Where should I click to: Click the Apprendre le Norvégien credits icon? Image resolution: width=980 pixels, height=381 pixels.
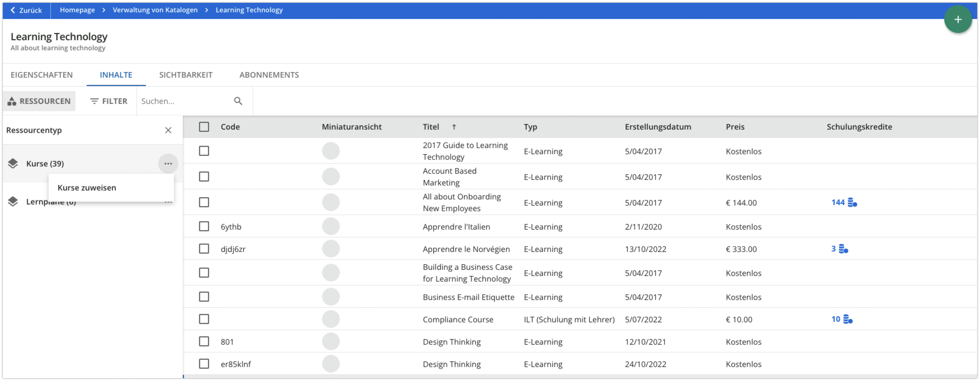tap(843, 249)
